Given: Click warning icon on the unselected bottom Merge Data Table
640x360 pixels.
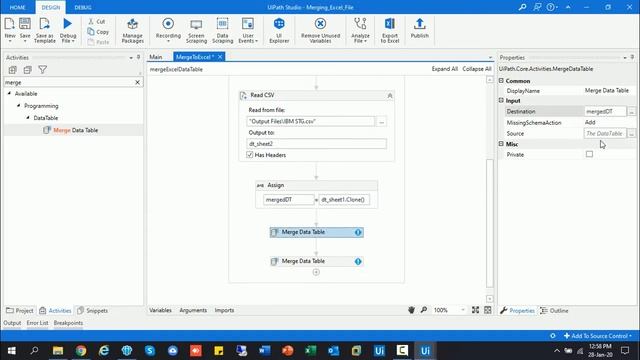Looking at the screenshot, I should [358, 261].
